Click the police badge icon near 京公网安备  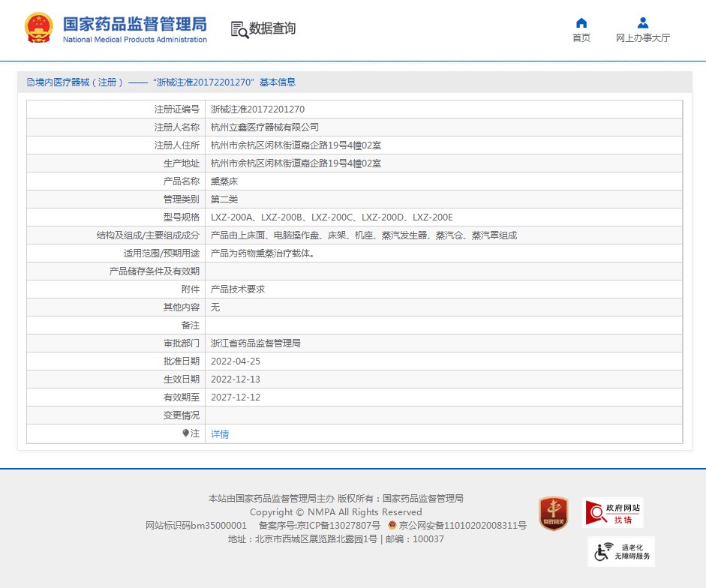[392, 525]
